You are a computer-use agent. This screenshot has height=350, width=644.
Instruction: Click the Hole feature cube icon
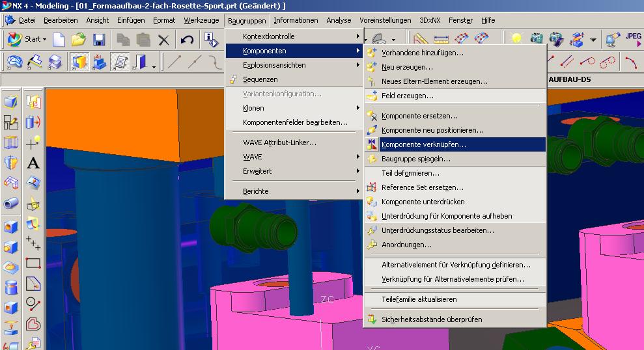[x=11, y=226]
